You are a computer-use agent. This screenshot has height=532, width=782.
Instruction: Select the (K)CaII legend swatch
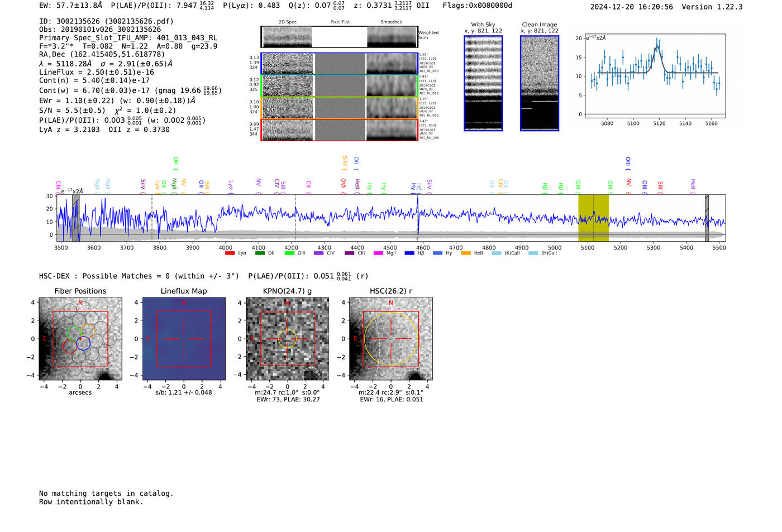[x=496, y=253]
